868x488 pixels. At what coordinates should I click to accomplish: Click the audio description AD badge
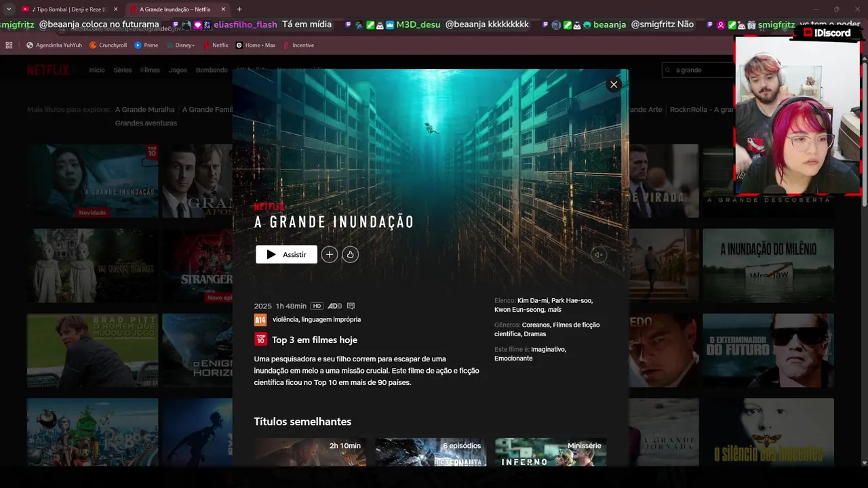(x=334, y=306)
